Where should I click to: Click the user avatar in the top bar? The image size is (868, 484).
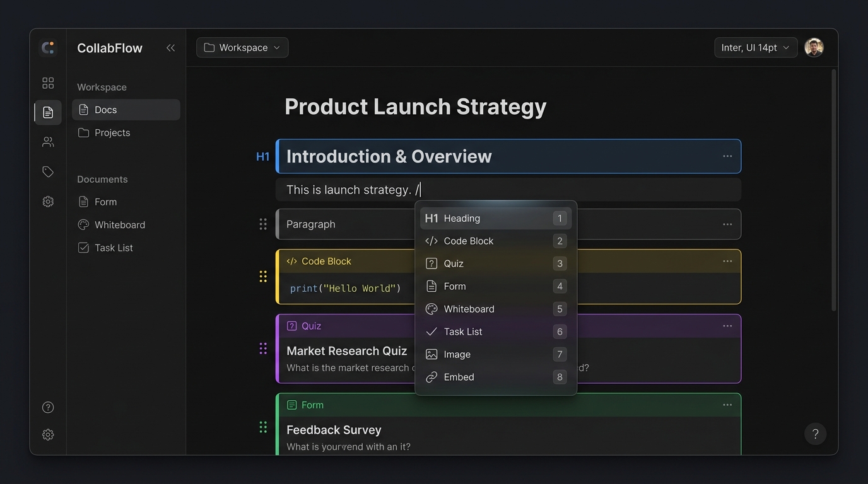pyautogui.click(x=814, y=48)
